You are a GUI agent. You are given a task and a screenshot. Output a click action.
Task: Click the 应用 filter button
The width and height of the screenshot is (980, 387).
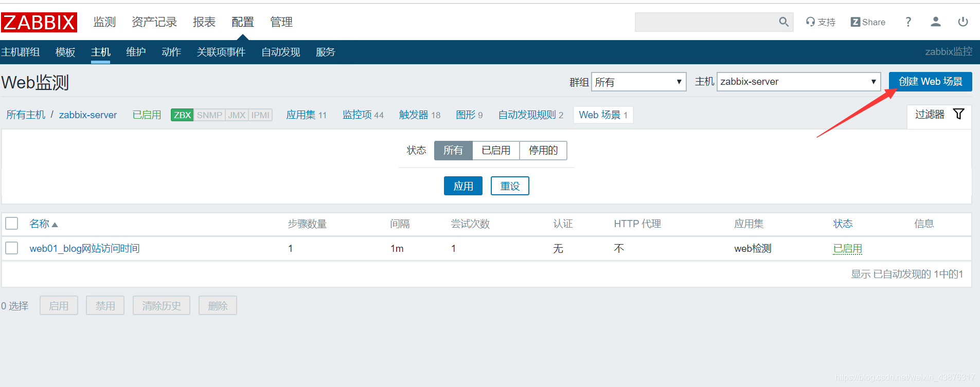(463, 186)
